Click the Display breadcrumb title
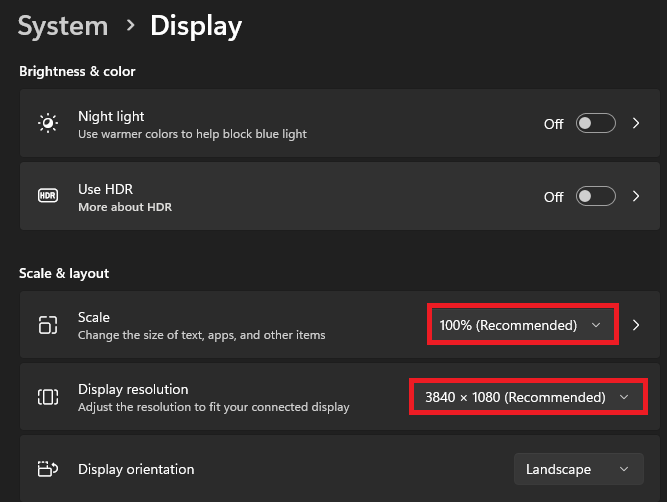667x502 pixels. coord(196,26)
